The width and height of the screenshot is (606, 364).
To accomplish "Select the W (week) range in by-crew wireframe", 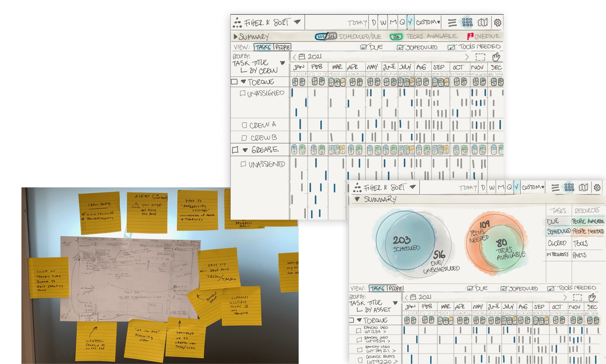I will click(x=383, y=22).
